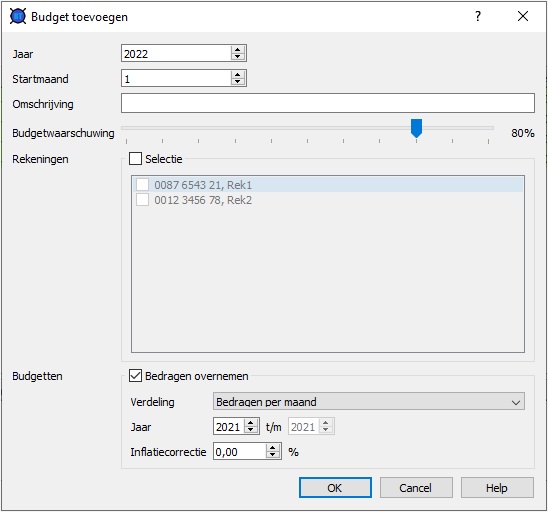Click the Budgetwaarschuwing slider handle

click(416, 128)
